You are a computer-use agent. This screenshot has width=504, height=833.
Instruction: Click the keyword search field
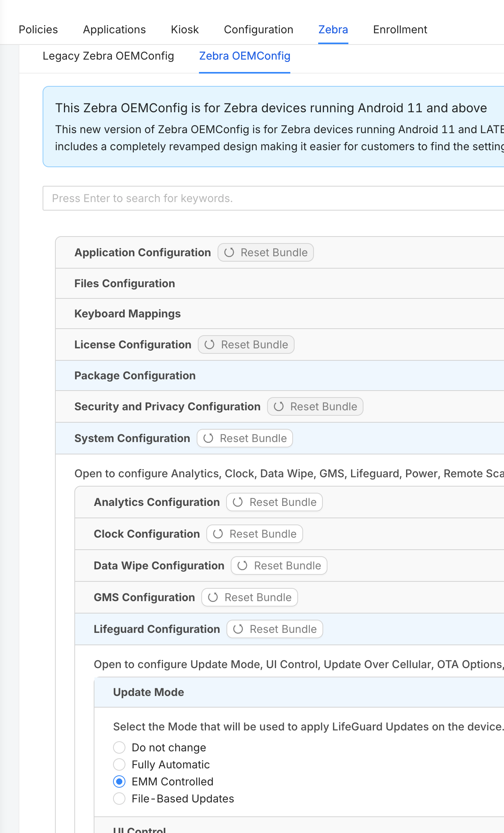[x=273, y=198]
